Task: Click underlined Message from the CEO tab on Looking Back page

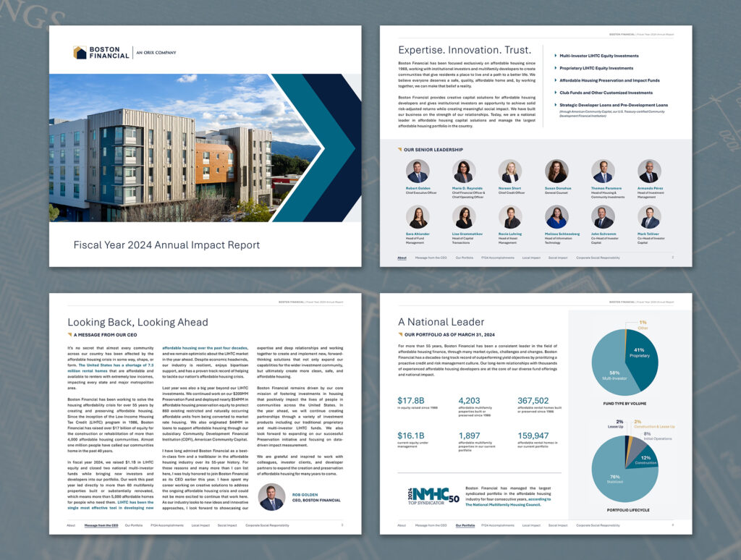Action: pos(101,525)
